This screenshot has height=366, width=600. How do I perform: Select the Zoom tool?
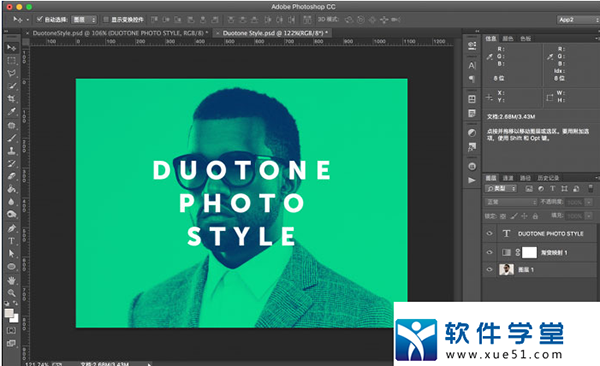tap(11, 293)
